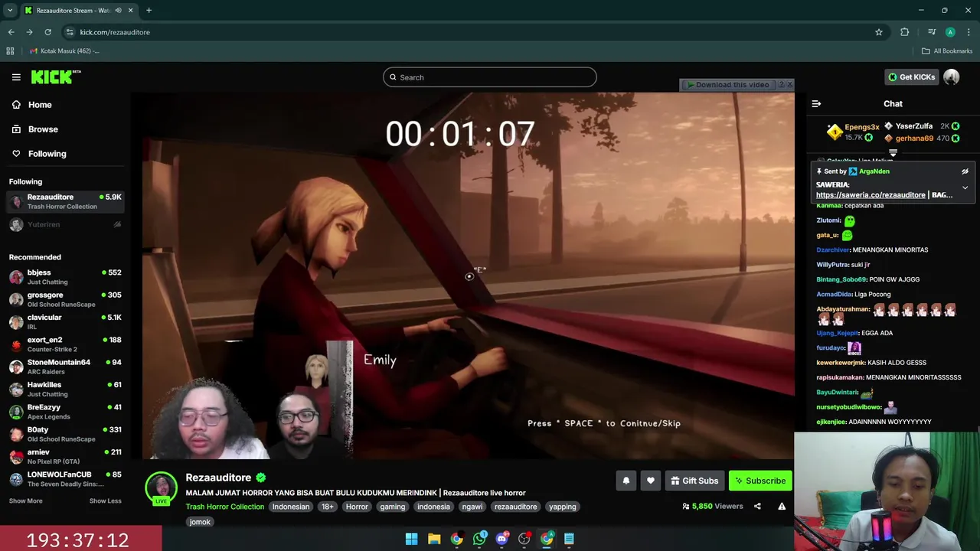The image size is (980, 551).
Task: Report stream with warning triangle icon
Action: pos(782,507)
